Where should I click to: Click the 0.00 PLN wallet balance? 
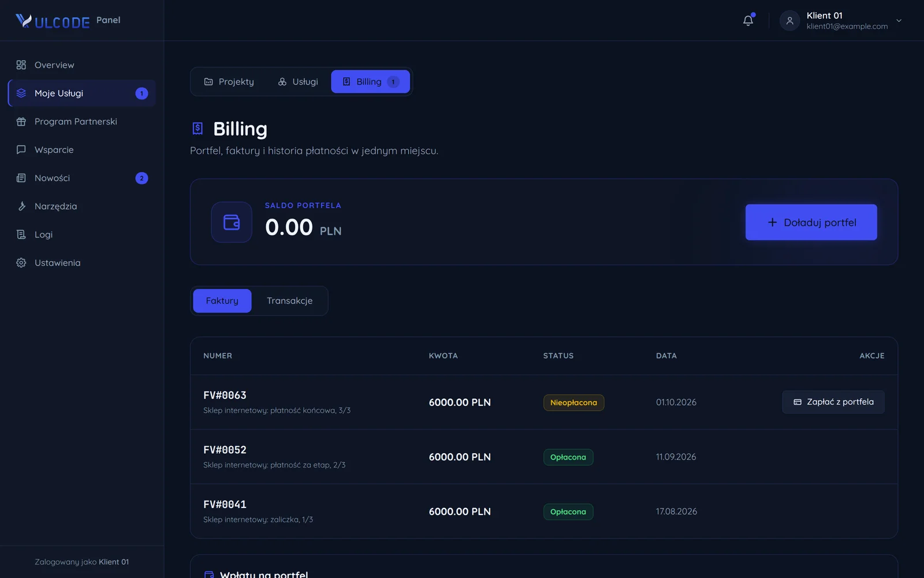tap(303, 228)
